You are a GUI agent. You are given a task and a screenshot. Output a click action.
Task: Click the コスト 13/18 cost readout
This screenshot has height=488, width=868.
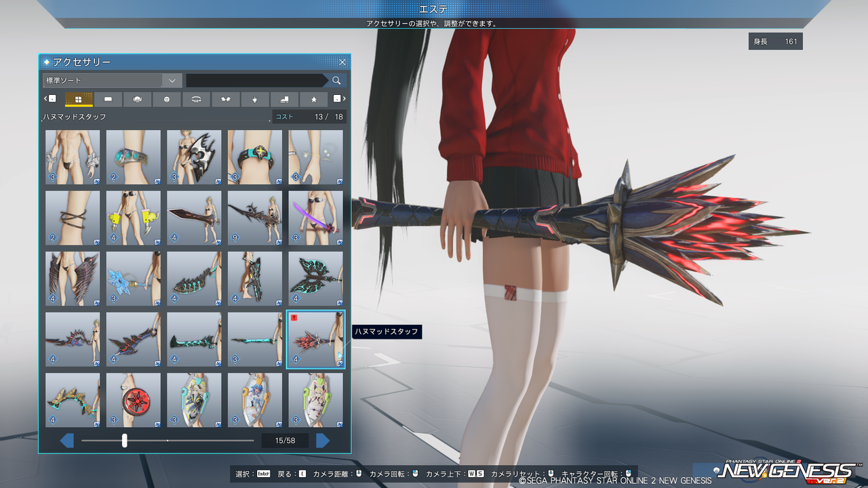pyautogui.click(x=309, y=117)
